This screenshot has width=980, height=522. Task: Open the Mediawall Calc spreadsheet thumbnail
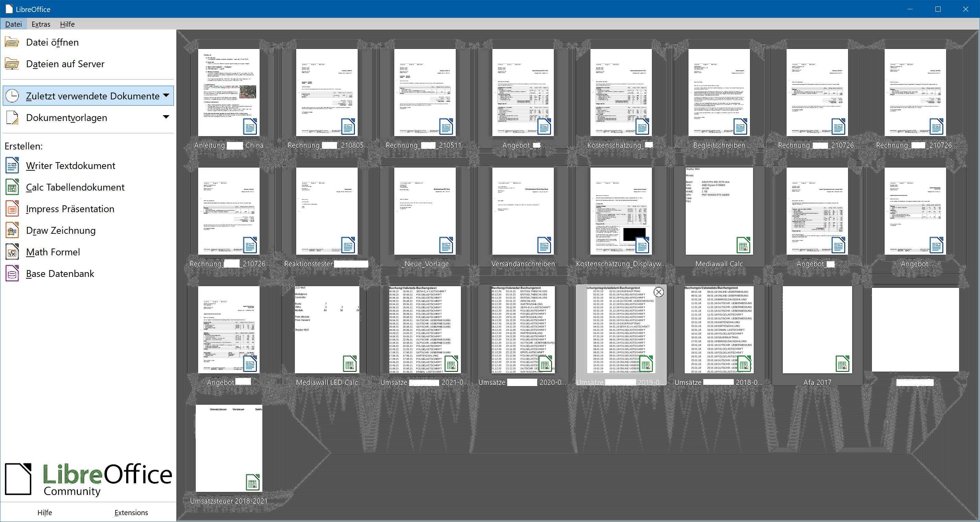tap(719, 211)
